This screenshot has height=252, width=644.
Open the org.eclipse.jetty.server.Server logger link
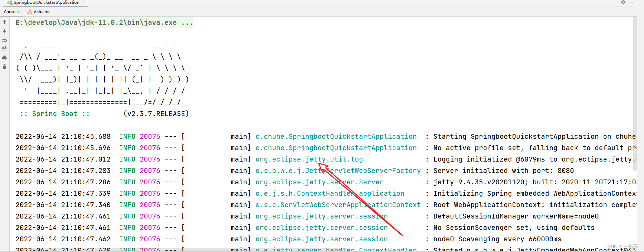[319, 182]
